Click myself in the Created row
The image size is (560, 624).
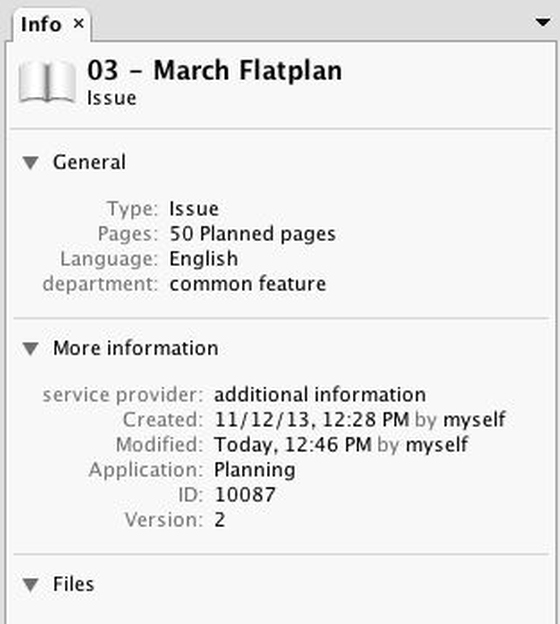[x=474, y=419]
